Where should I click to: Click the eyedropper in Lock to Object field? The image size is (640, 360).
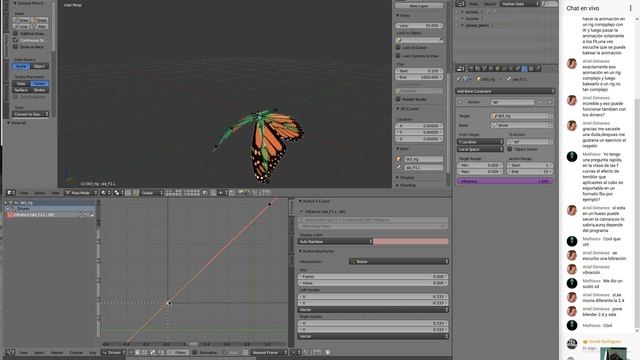441,40
